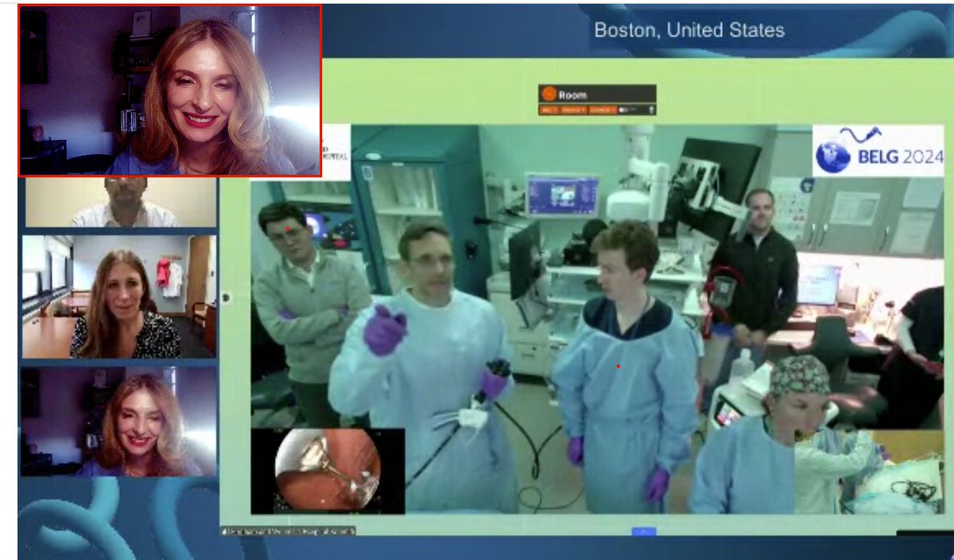Click the main shared operating room video

(x=598, y=319)
